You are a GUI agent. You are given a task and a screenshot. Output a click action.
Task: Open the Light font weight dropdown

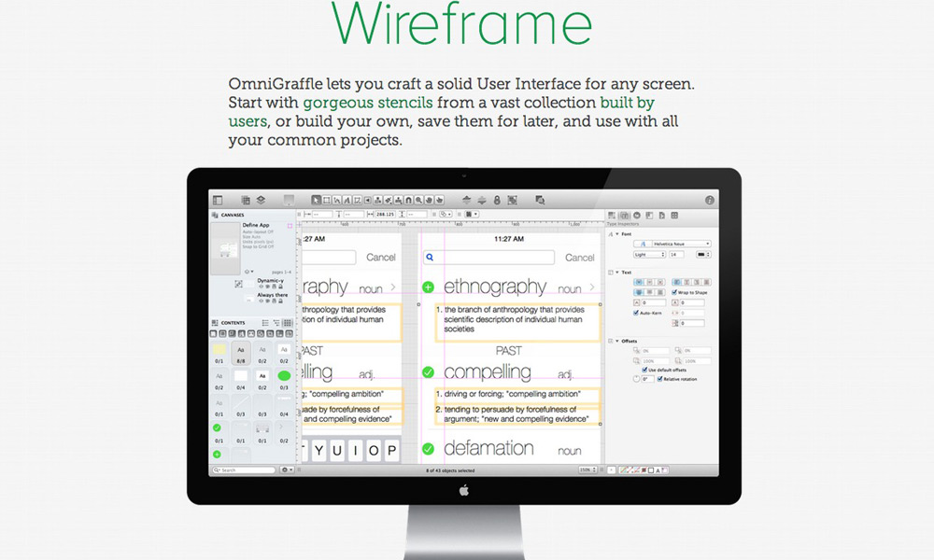click(649, 254)
